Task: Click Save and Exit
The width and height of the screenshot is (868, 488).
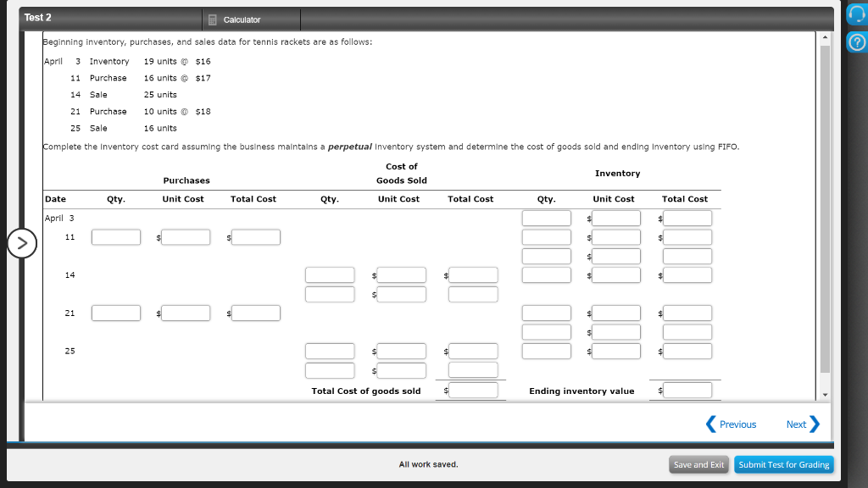Action: click(x=698, y=464)
